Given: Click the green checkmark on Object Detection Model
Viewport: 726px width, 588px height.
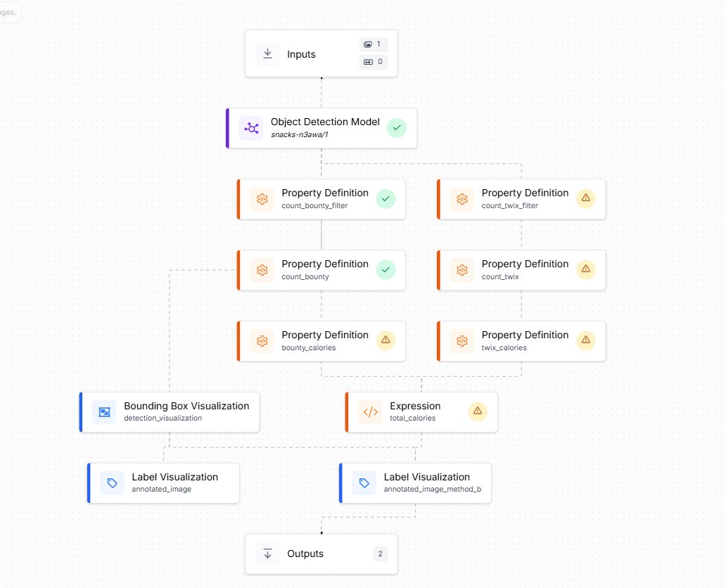Looking at the screenshot, I should (x=397, y=128).
